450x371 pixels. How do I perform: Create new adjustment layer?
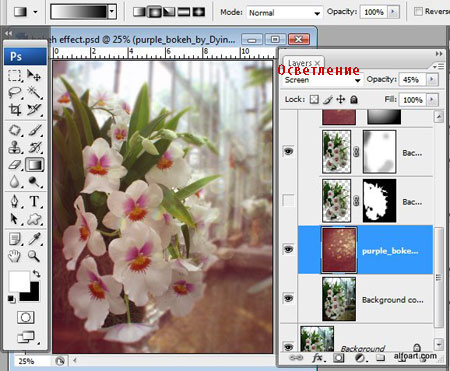point(360,358)
